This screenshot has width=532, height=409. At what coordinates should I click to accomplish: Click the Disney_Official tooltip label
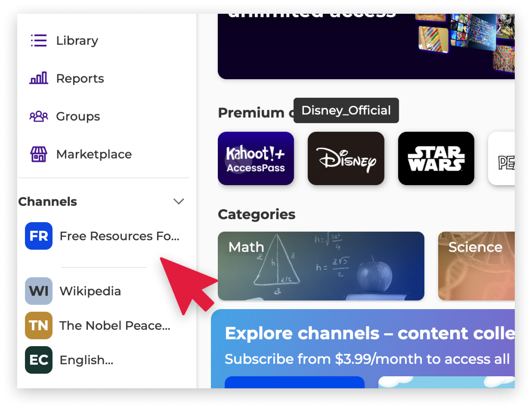pyautogui.click(x=346, y=111)
